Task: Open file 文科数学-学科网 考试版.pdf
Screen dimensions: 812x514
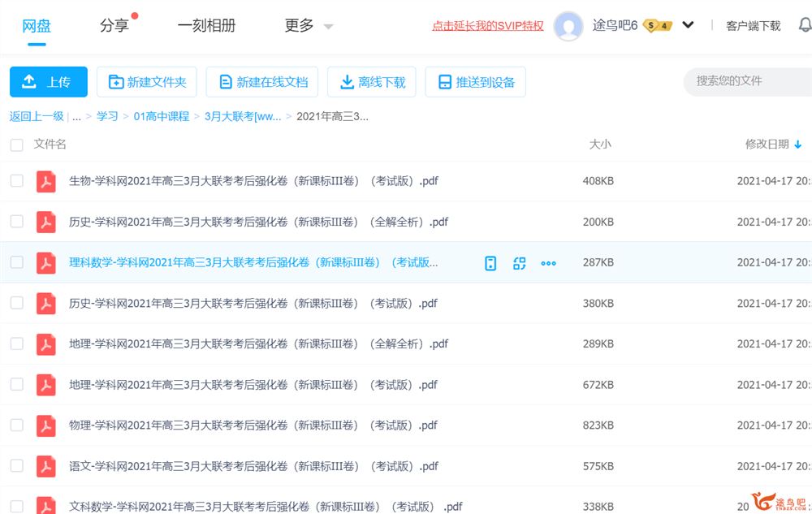Action: [x=266, y=506]
